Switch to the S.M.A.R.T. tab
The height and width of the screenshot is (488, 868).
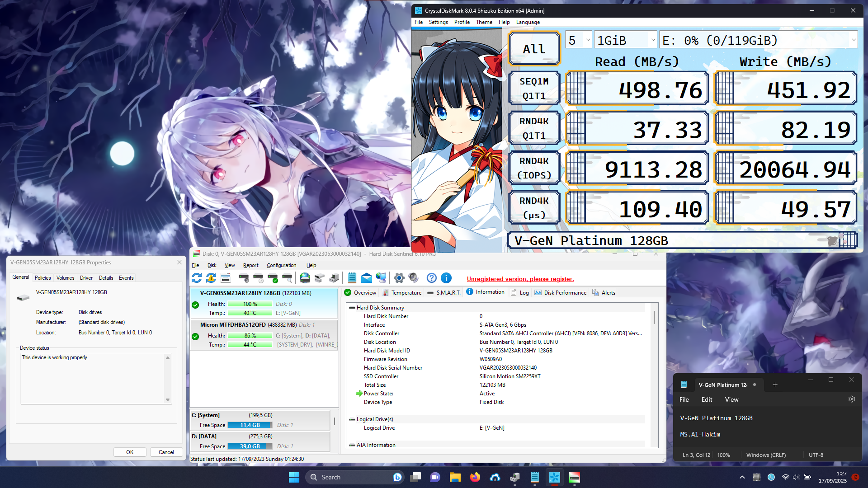(x=444, y=293)
